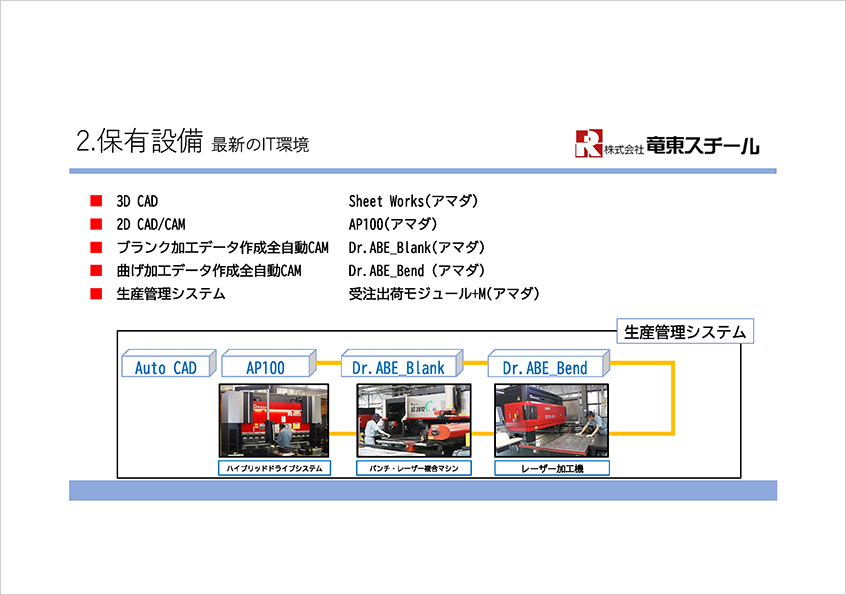Click the boxed 生産管理システム label on the diagram frame

tap(684, 332)
